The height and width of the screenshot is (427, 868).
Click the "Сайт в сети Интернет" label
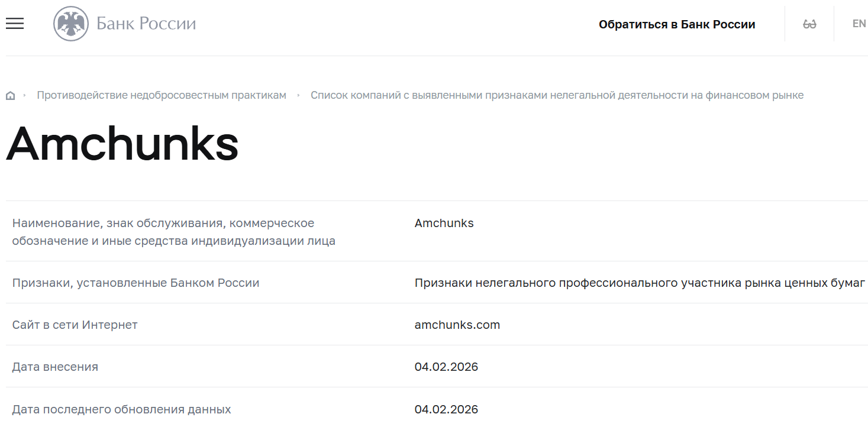coord(75,325)
